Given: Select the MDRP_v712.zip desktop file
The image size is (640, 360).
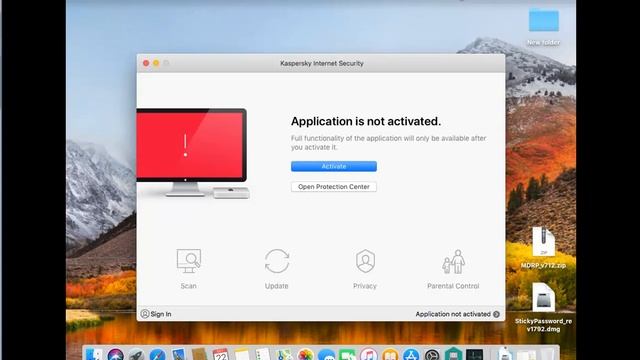Looking at the screenshot, I should point(543,247).
